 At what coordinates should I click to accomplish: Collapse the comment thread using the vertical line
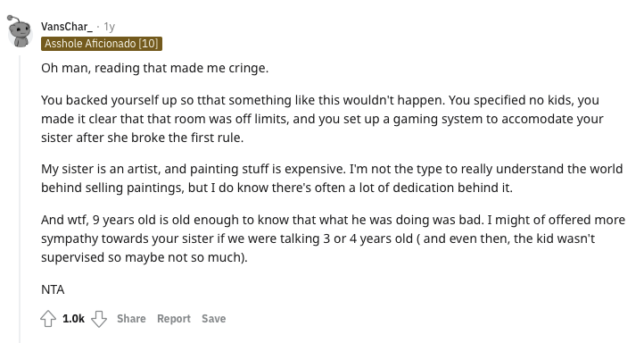(20, 197)
